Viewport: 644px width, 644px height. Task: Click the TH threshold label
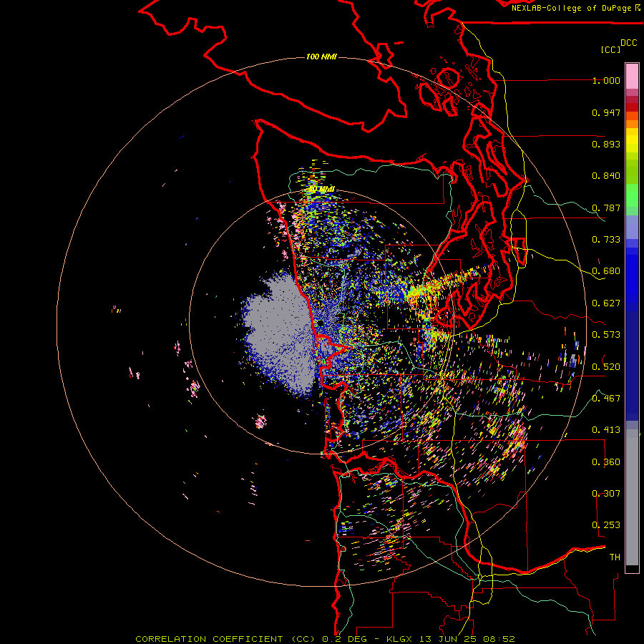615,557
